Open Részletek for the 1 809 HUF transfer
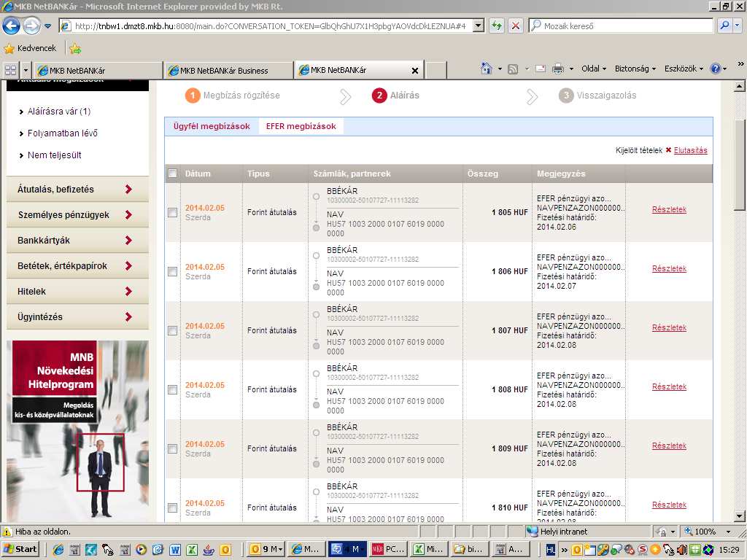 (x=669, y=446)
